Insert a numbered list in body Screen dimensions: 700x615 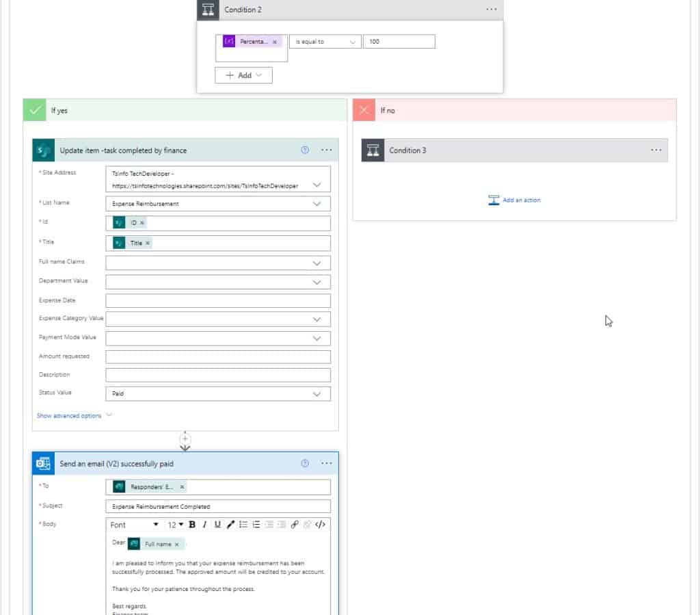256,524
